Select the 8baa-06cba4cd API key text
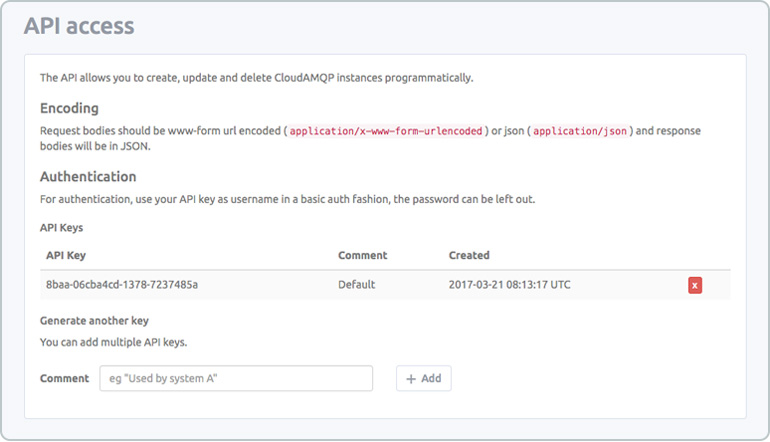This screenshot has height=442, width=770. pyautogui.click(x=122, y=284)
